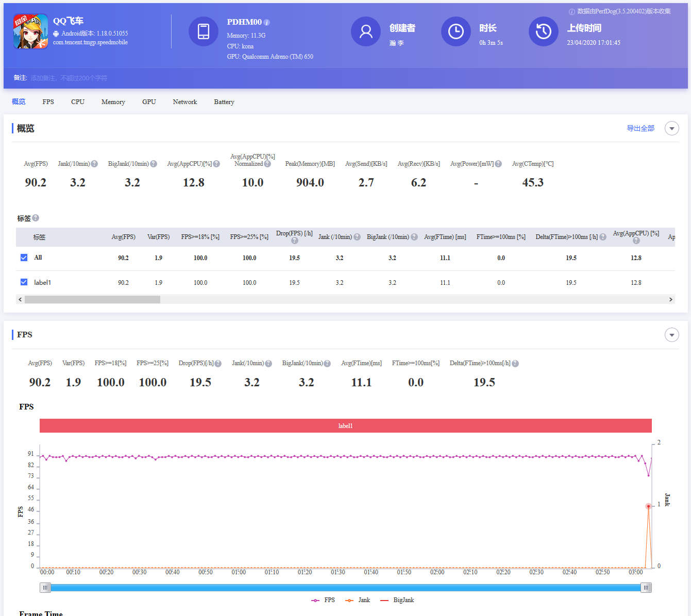This screenshot has width=691, height=616.
Task: Click the 导出全部 export all link
Action: [640, 128]
